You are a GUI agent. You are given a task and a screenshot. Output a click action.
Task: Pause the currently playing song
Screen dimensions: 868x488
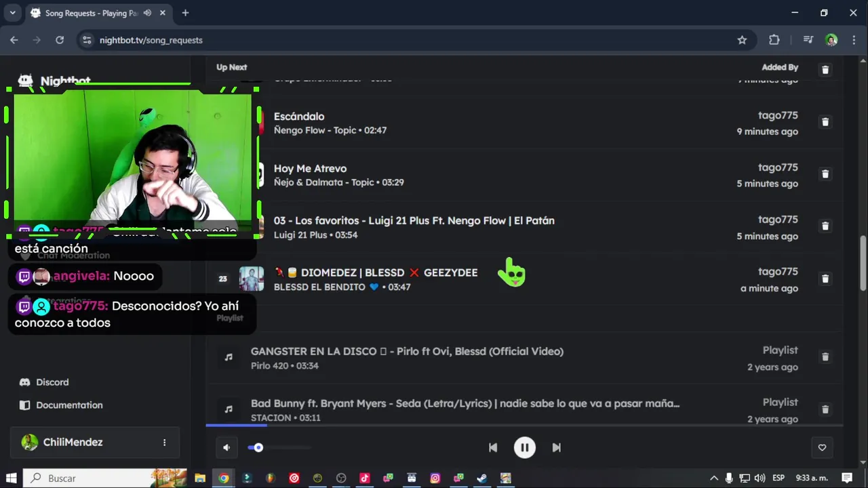524,447
